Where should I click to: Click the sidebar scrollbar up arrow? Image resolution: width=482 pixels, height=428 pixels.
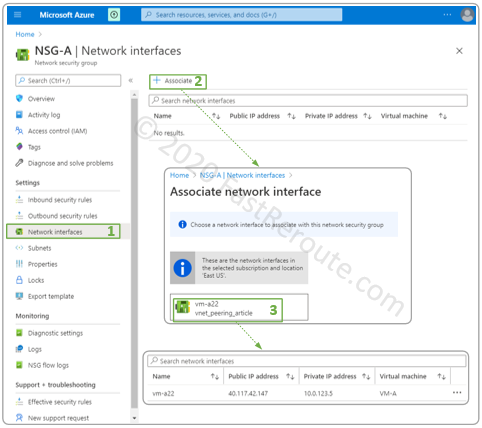click(x=134, y=95)
